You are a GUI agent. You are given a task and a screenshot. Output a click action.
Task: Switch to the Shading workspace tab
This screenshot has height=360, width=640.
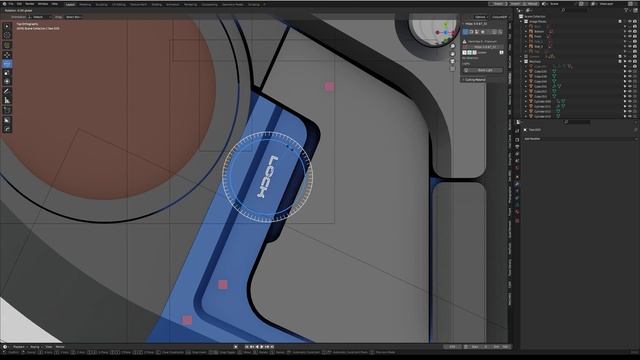156,4
